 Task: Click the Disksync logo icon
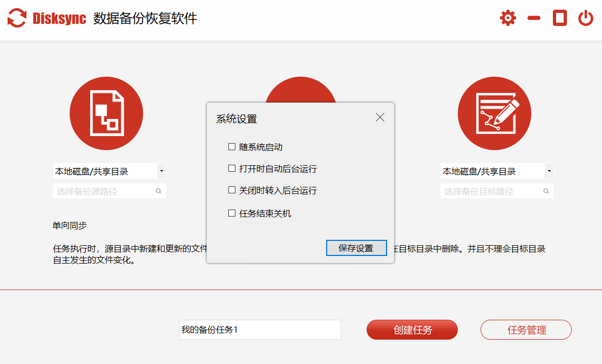coord(17,18)
